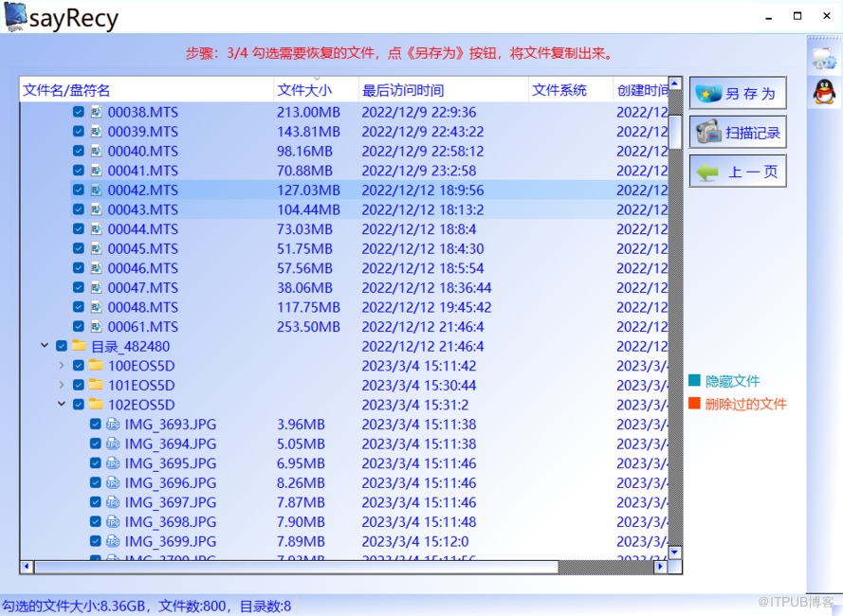This screenshot has width=843, height=616.
Task: Click the 00038.MTS file icon
Action: (x=96, y=112)
